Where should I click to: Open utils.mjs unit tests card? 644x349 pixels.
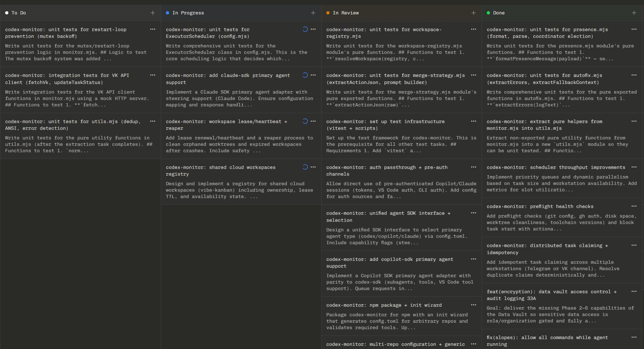(x=77, y=136)
